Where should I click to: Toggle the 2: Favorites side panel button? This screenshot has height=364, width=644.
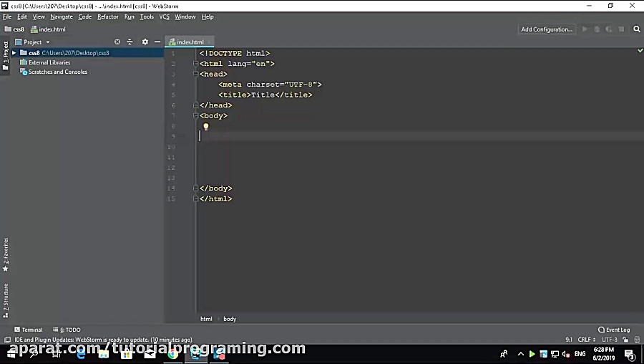click(5, 254)
